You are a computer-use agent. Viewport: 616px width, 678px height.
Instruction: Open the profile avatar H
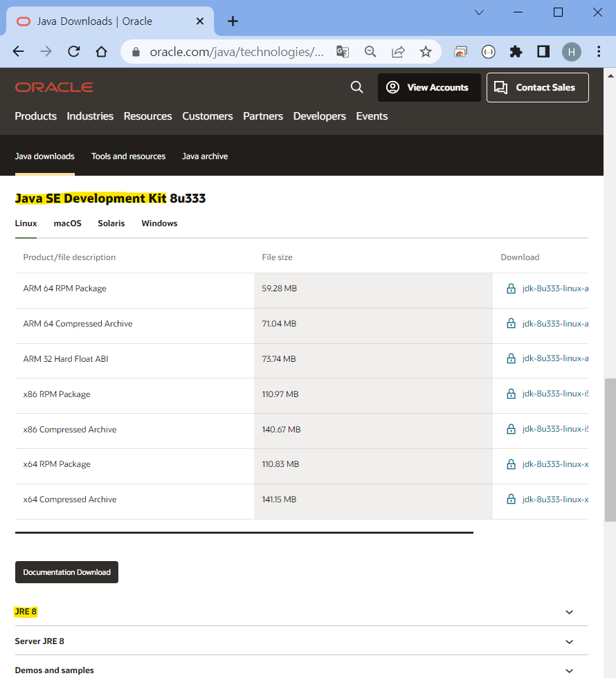[572, 52]
